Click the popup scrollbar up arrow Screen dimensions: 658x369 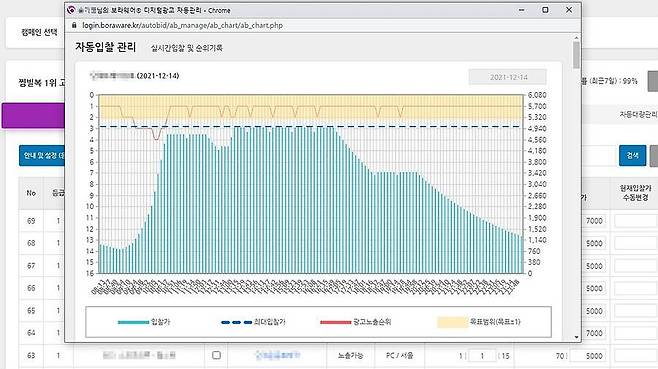[x=576, y=38]
